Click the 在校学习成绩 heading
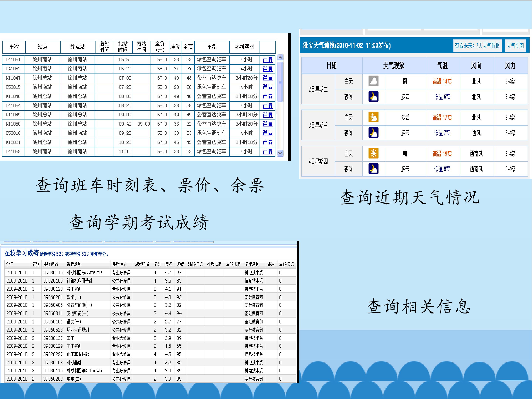This screenshot has height=399, width=532. pyautogui.click(x=21, y=253)
